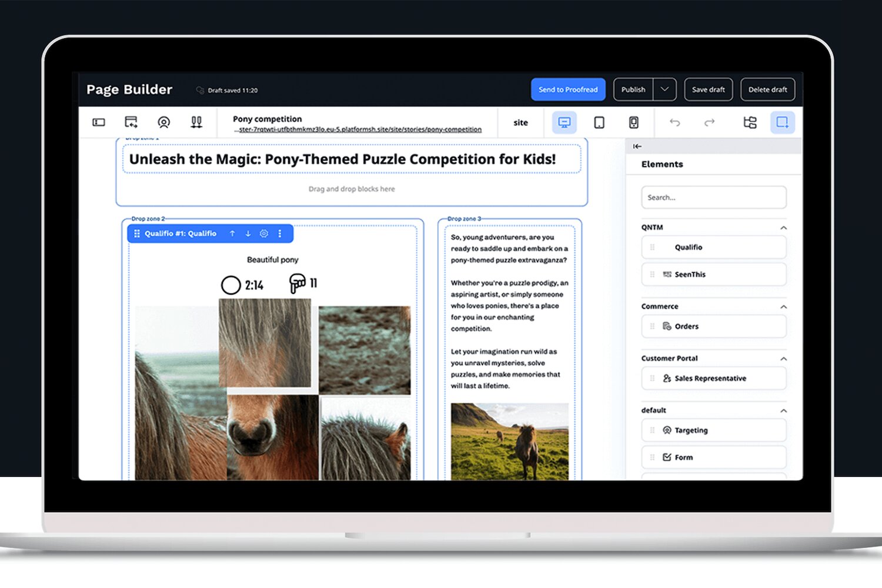Click the Send to Proofread button

coord(568,89)
